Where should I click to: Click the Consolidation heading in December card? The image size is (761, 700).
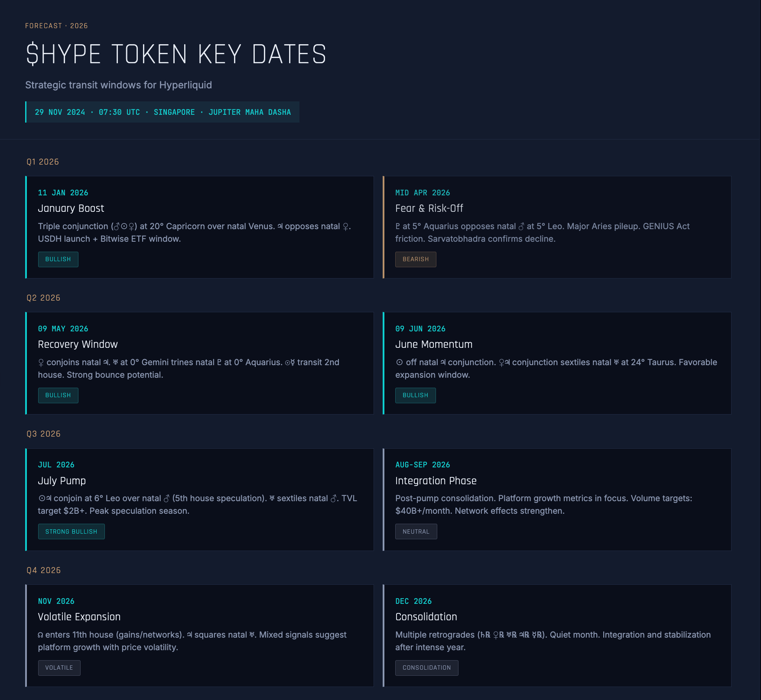pyautogui.click(x=426, y=617)
